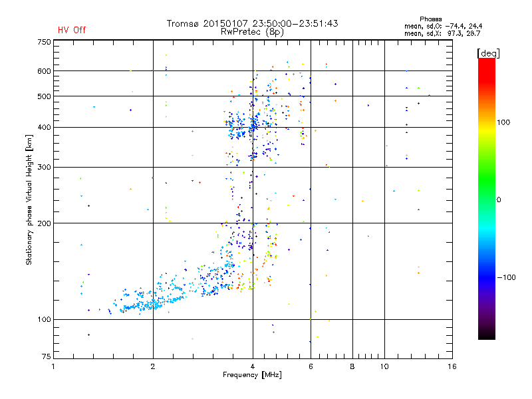Click the "[deg]" colorbar unit label

[488, 53]
